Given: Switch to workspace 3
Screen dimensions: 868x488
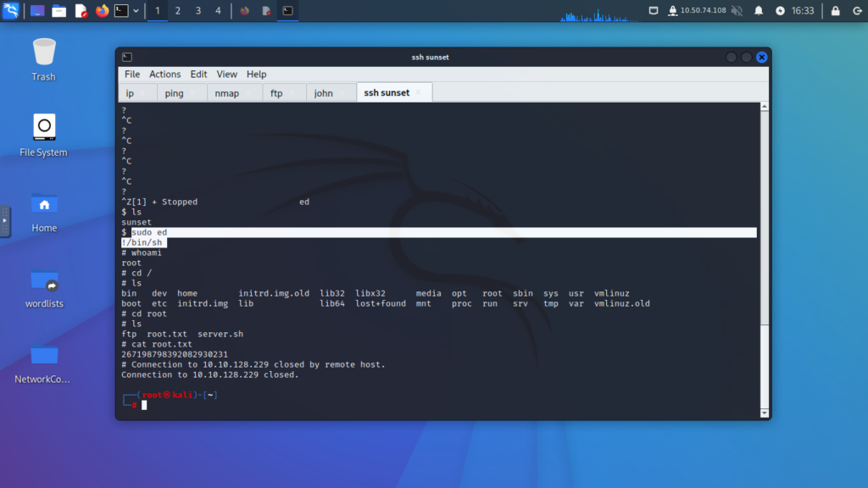Looking at the screenshot, I should [198, 11].
